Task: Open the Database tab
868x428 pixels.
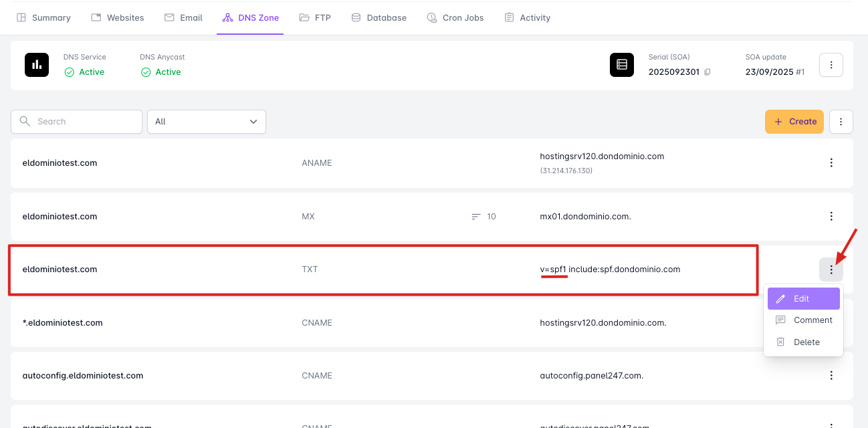Action: click(378, 17)
